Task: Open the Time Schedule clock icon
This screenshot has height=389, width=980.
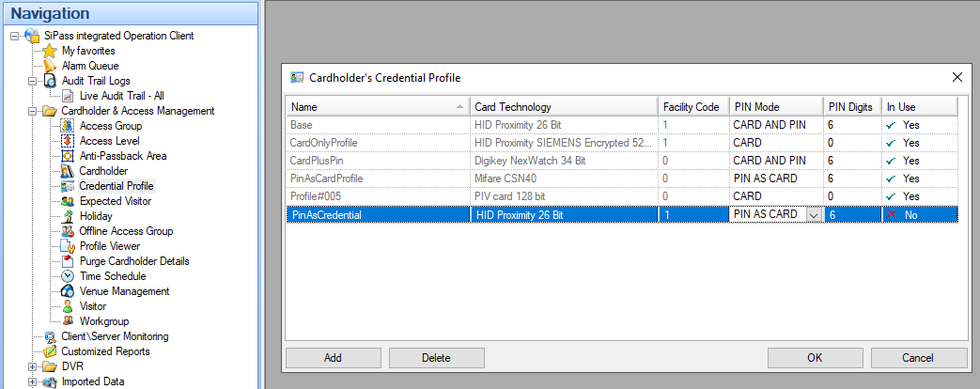Action: click(x=68, y=276)
